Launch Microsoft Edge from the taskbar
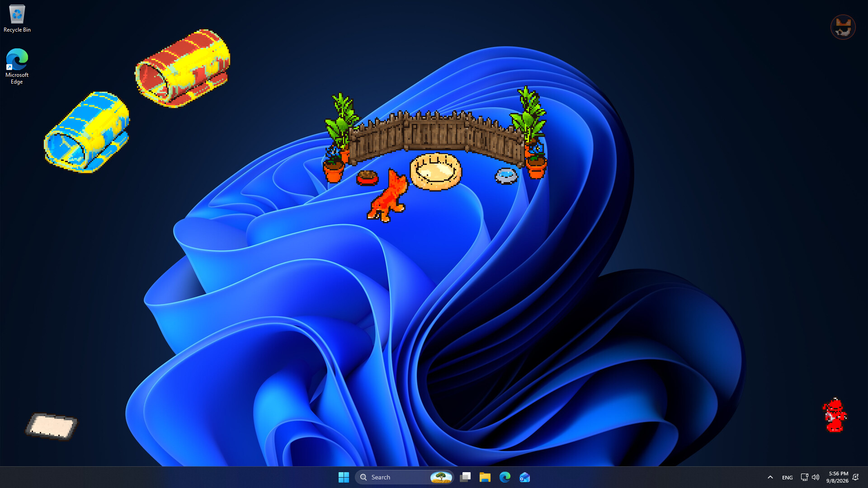 [x=505, y=477]
